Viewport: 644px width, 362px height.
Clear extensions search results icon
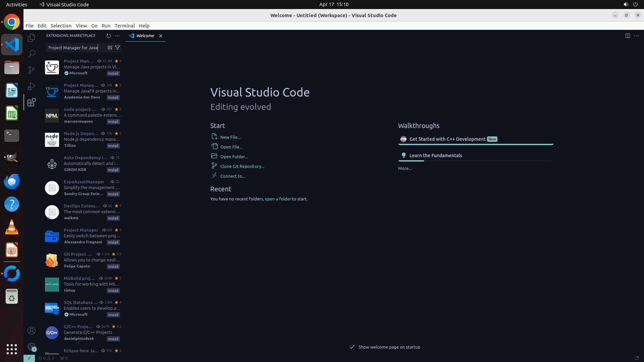pyautogui.click(x=110, y=48)
